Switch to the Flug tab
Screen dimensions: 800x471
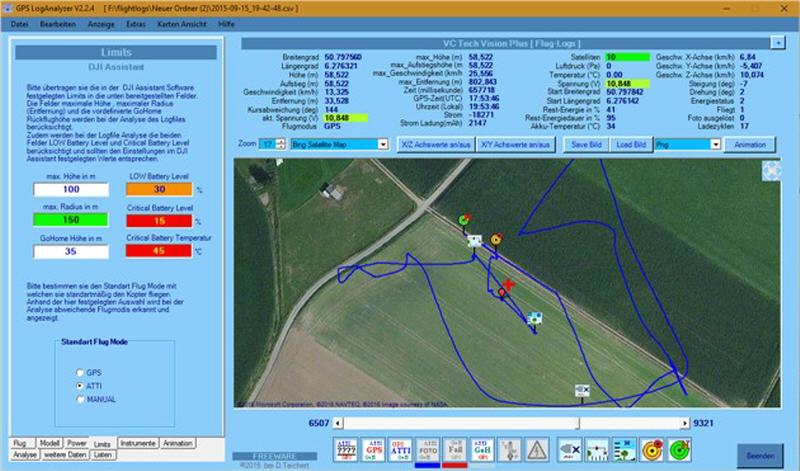pyautogui.click(x=22, y=443)
